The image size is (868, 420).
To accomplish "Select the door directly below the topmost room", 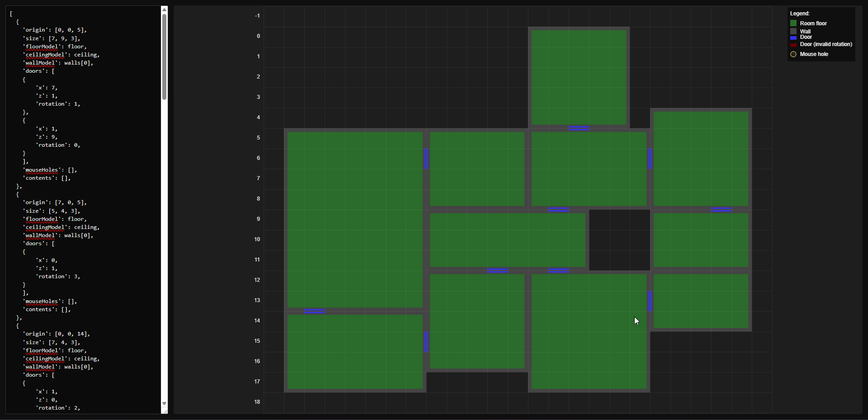I will 579,128.
